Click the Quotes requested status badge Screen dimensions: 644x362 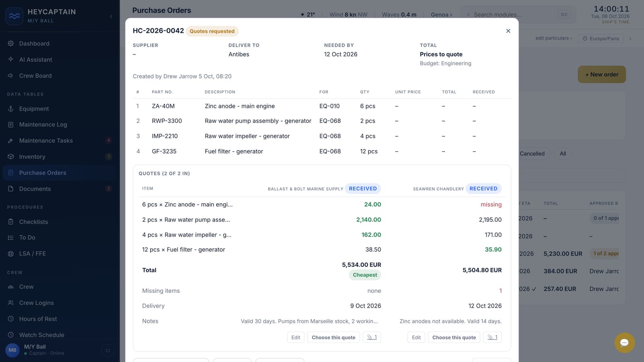click(212, 31)
